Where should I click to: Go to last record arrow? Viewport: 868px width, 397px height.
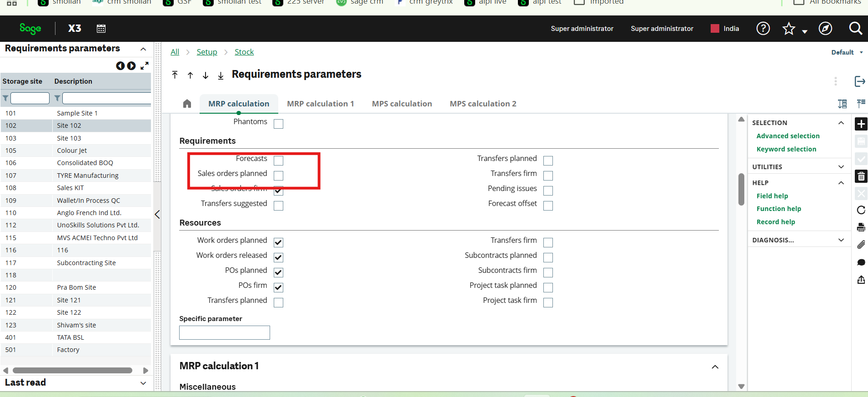[221, 75]
